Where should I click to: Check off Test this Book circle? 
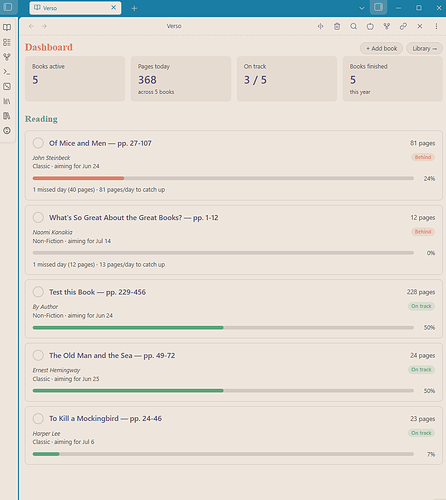pos(38,292)
